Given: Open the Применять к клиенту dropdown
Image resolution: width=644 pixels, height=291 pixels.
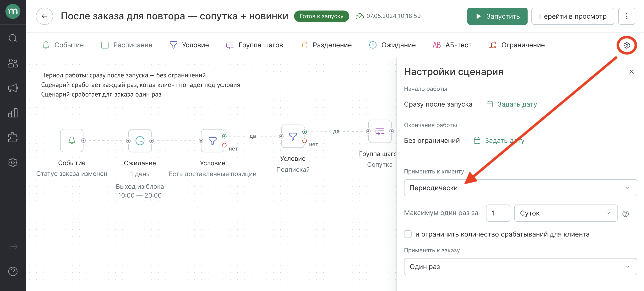Looking at the screenshot, I should point(520,188).
